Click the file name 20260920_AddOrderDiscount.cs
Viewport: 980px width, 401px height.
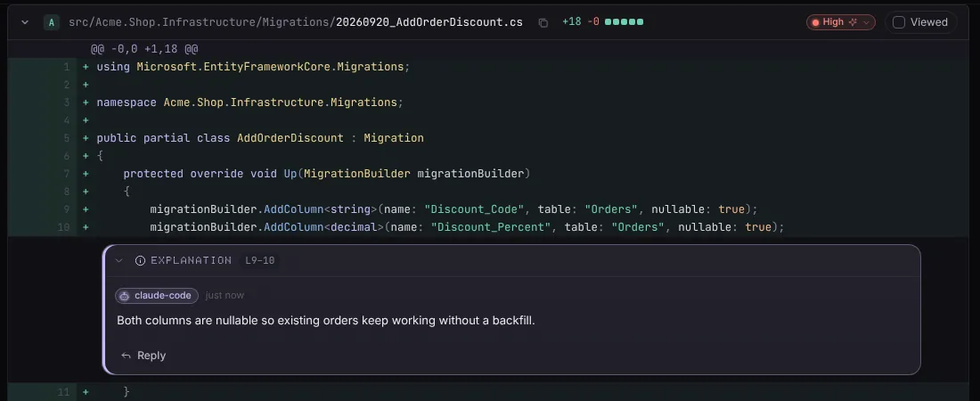[x=429, y=22]
